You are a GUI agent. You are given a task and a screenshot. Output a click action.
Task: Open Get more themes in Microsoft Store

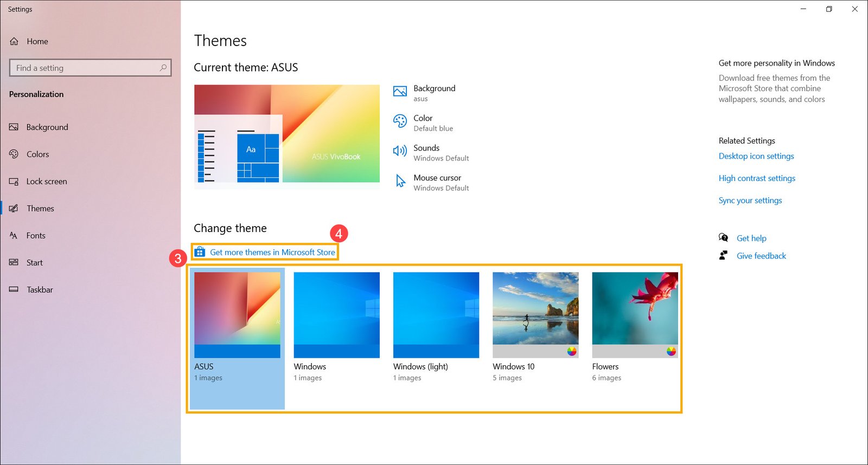coord(272,252)
